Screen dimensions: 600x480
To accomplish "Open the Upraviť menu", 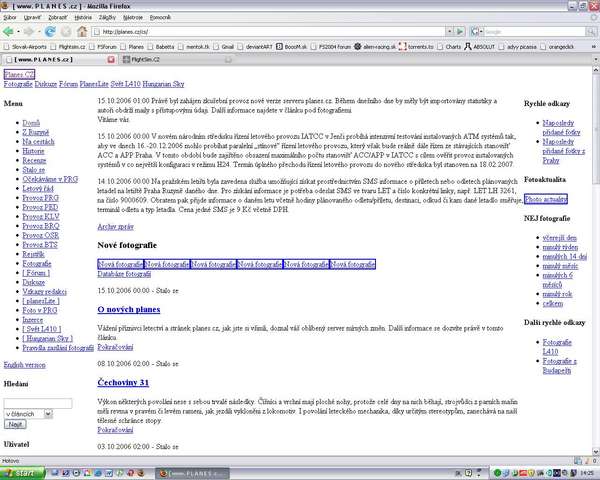I will tap(32, 17).
